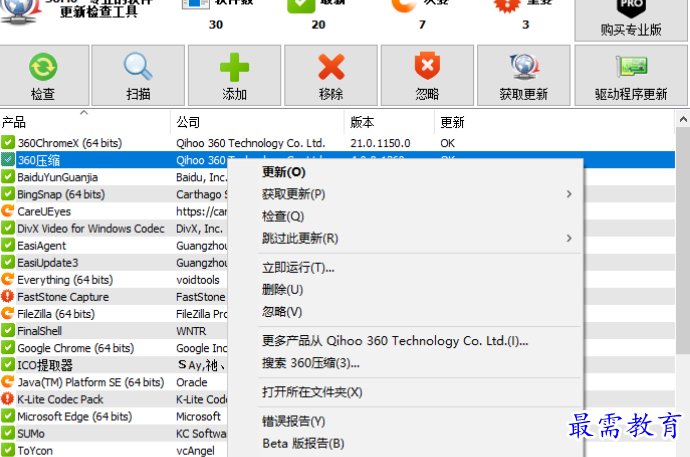The image size is (690, 457).
Task: Expand the submenu arrow of 获取更新(P)
Action: pos(569,194)
